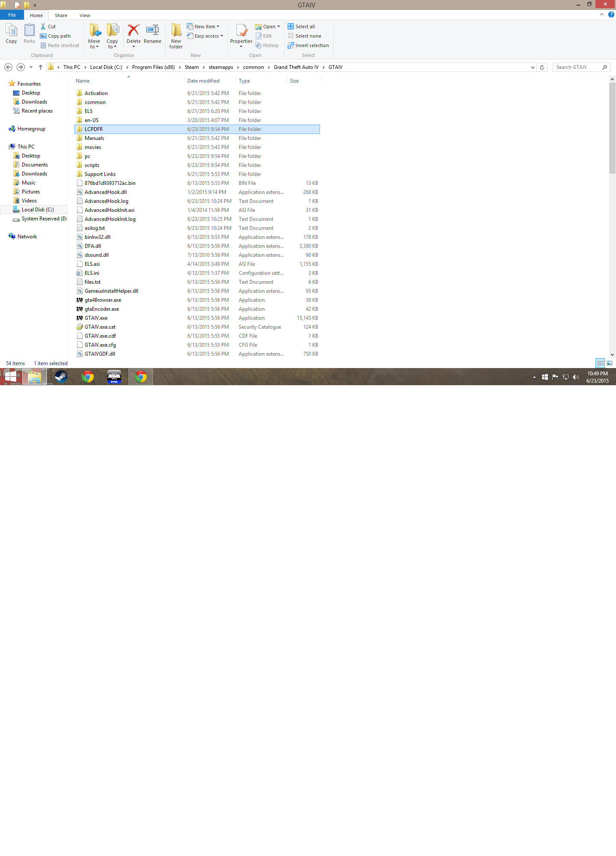This screenshot has height=856, width=616.
Task: Switch to Large icons view layout
Action: tap(610, 363)
